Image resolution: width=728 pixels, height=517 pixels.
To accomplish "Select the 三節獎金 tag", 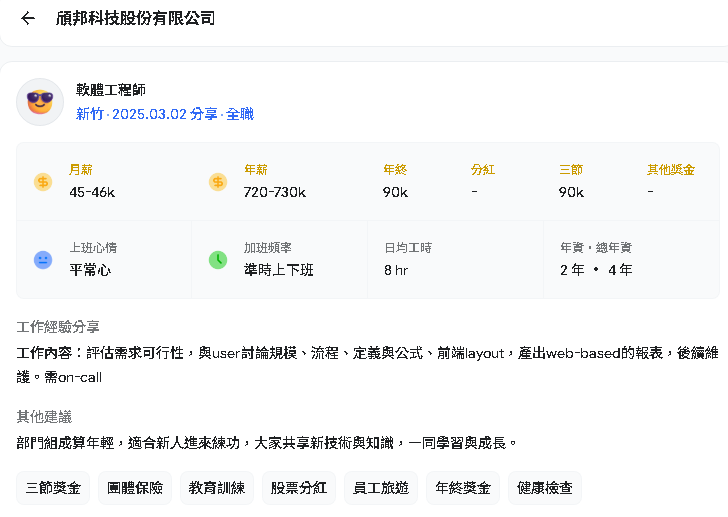I will pyautogui.click(x=53, y=488).
